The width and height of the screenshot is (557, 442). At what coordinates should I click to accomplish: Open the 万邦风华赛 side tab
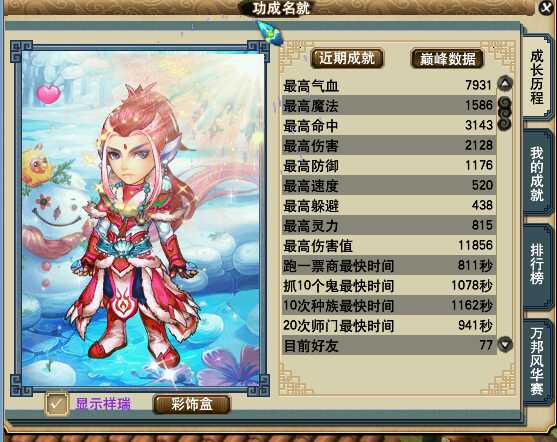[x=537, y=361]
